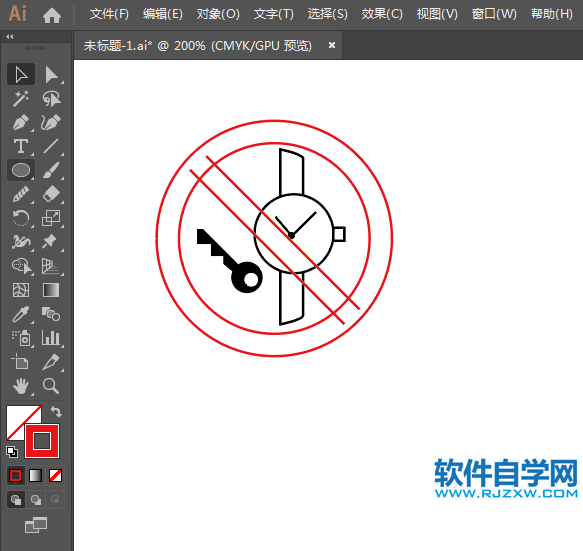Image resolution: width=583 pixels, height=551 pixels.
Task: Select the Rotate tool
Action: (21, 218)
